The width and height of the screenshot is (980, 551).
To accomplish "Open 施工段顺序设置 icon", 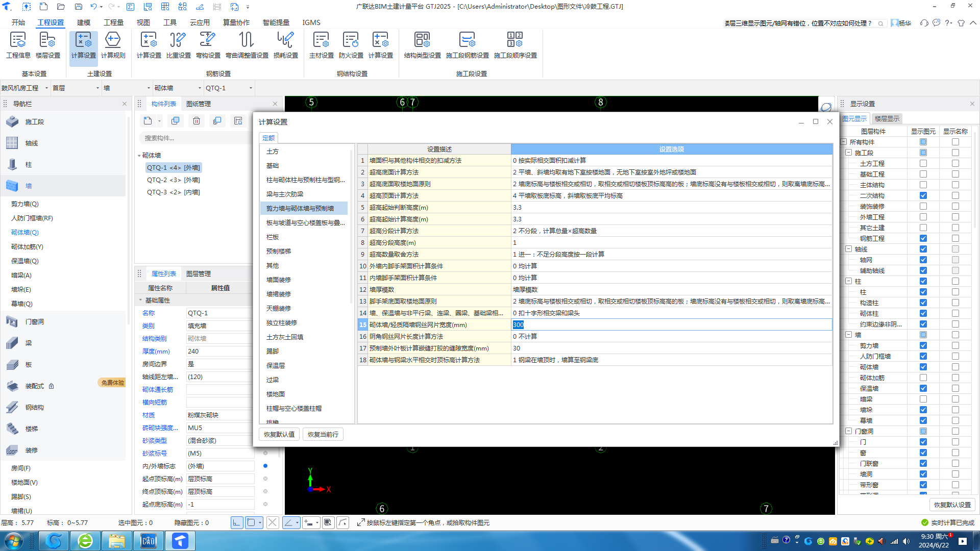I will tap(515, 45).
